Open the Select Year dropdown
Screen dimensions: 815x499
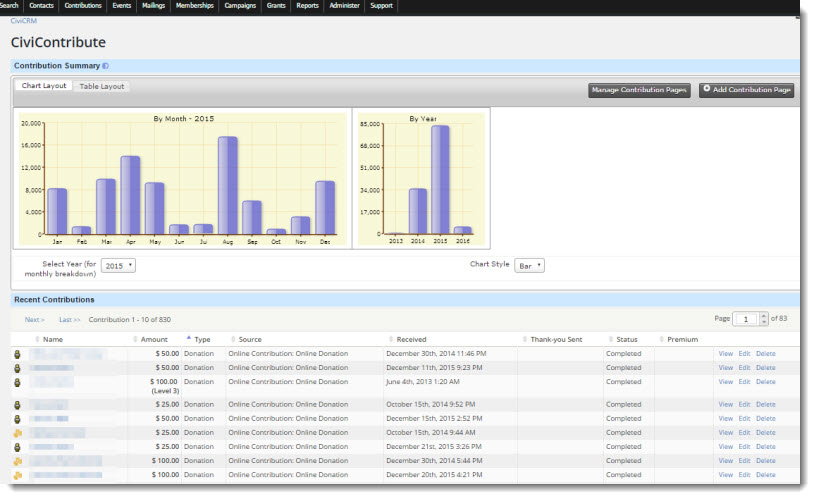click(x=118, y=266)
